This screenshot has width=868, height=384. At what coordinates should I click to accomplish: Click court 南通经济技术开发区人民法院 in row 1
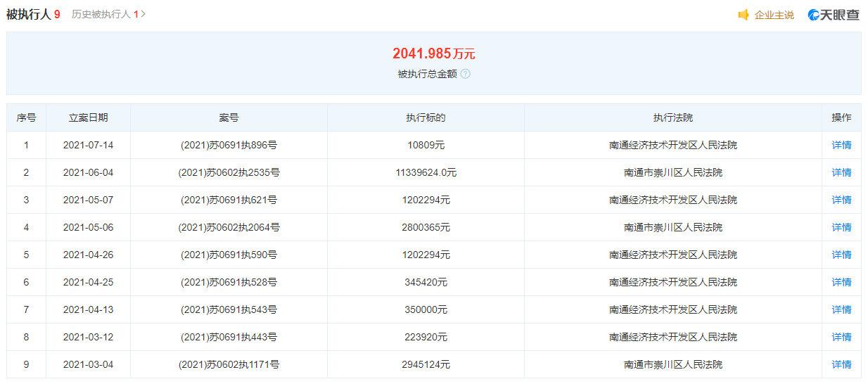673,145
